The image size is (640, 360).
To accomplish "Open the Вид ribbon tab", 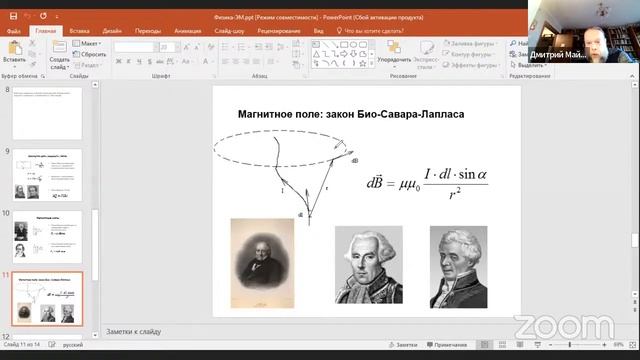I will pos(318,31).
